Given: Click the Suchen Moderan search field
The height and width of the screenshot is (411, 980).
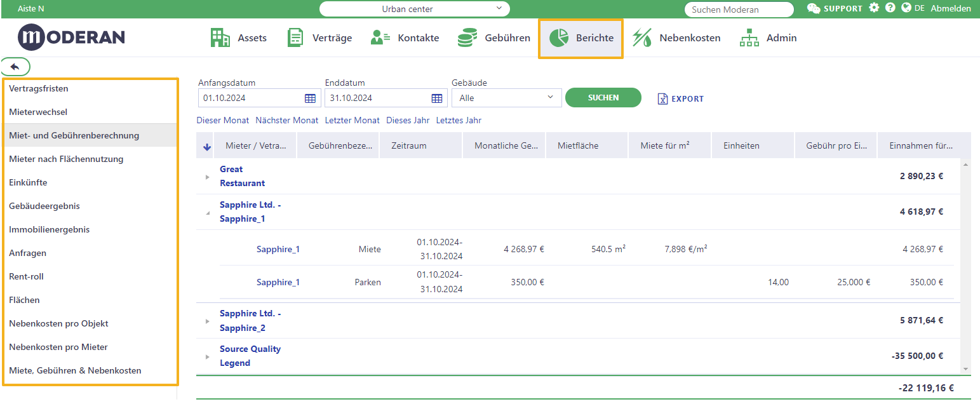Looking at the screenshot, I should (739, 10).
